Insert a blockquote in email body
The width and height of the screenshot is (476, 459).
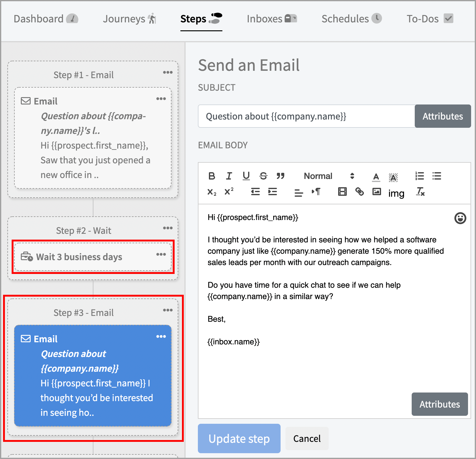[x=280, y=176]
